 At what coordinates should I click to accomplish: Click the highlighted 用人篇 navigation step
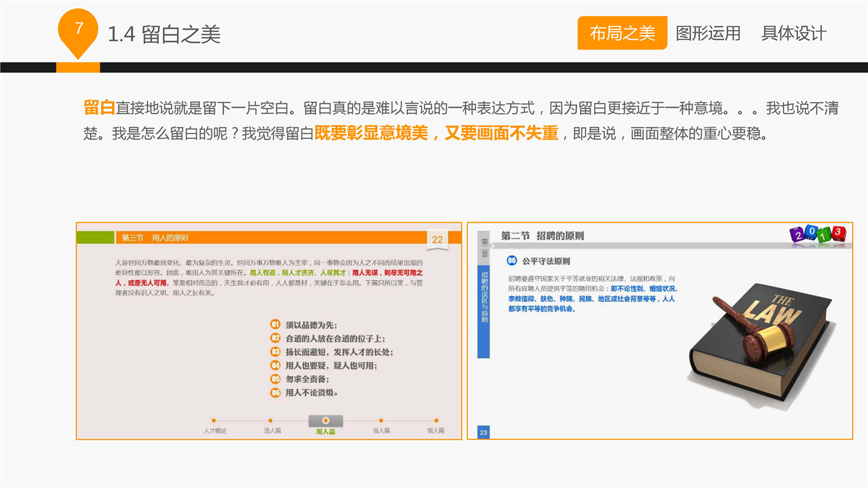[325, 424]
